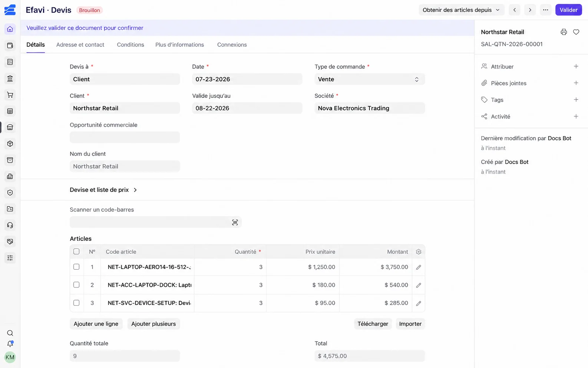Click the Valider button
Image resolution: width=588 pixels, height=368 pixels.
(x=568, y=10)
